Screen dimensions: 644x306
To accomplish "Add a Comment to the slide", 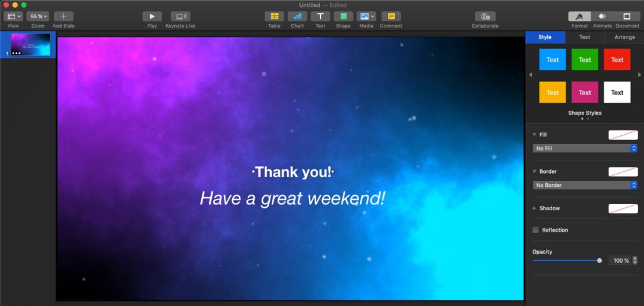I will point(391,16).
